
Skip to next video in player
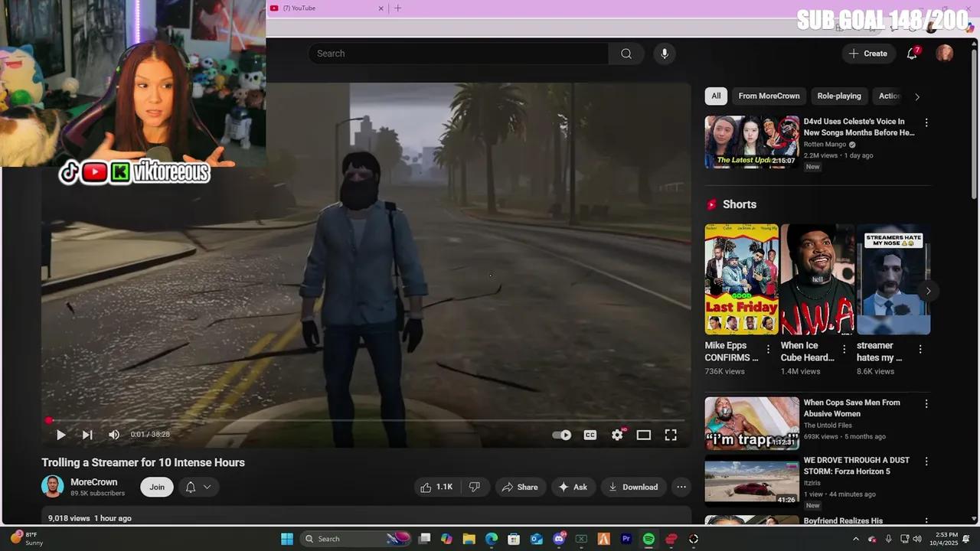[x=87, y=435]
